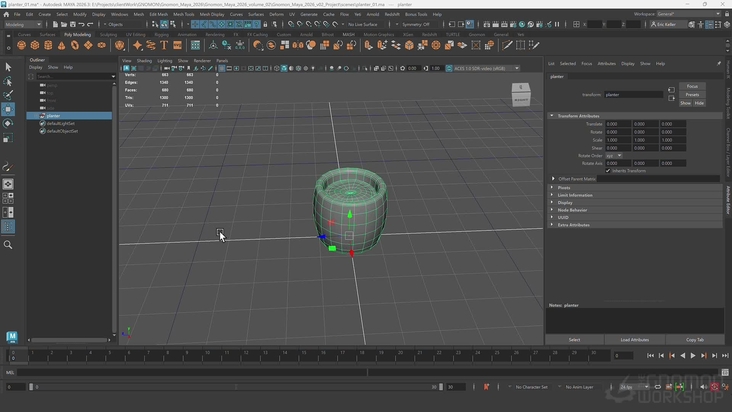Switch to the Sculpting shelf tab
The image size is (732, 412).
108,34
